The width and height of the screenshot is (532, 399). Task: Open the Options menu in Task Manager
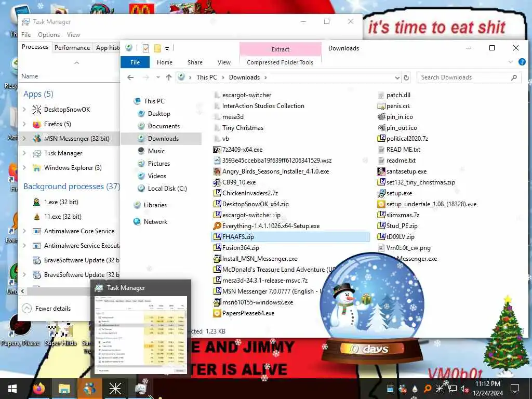[x=49, y=35]
